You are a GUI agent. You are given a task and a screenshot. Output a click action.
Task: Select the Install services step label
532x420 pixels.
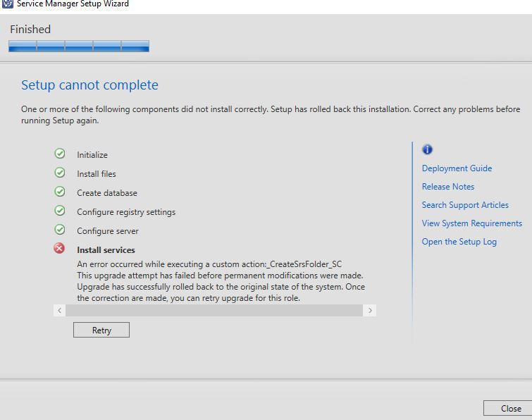pos(106,250)
